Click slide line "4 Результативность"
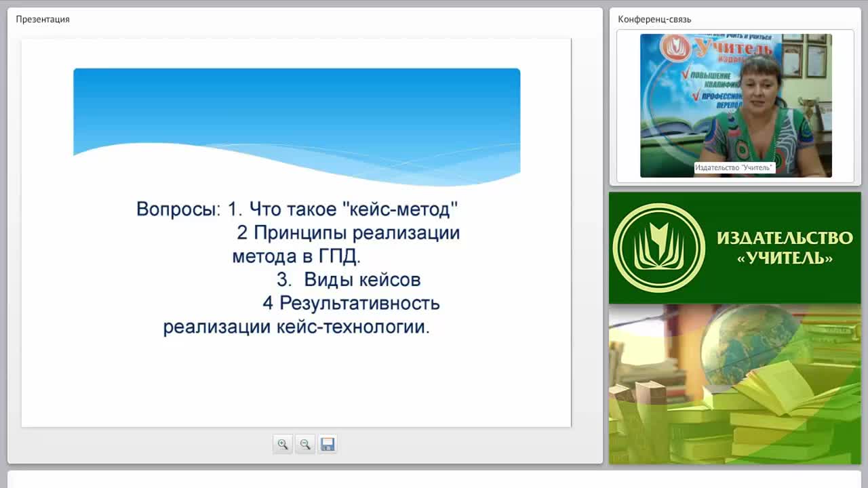868x488 pixels. point(351,303)
